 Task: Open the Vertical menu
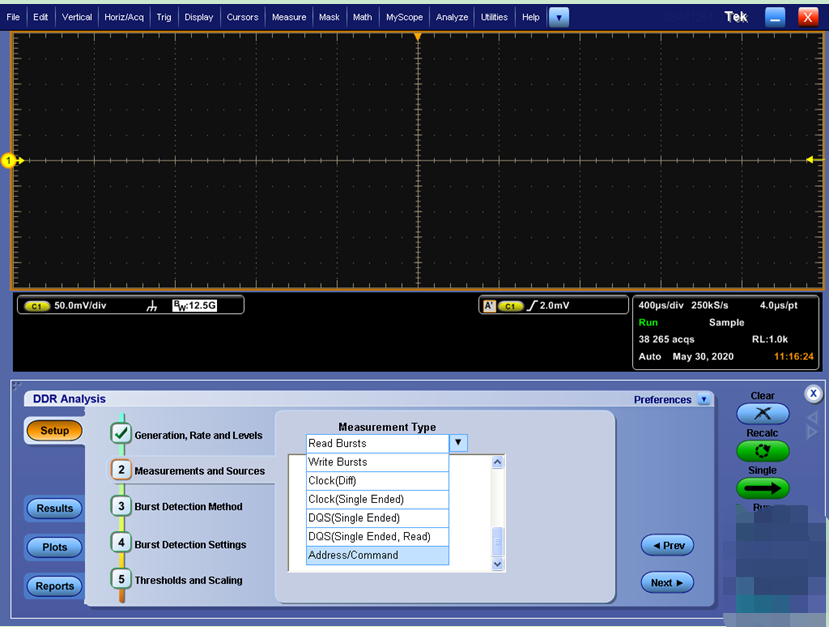pyautogui.click(x=77, y=17)
